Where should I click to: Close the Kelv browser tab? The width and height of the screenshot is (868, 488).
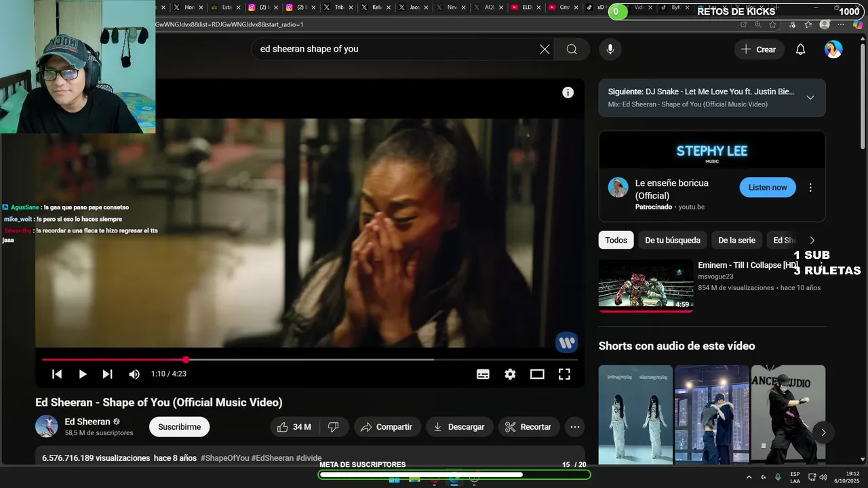[388, 7]
